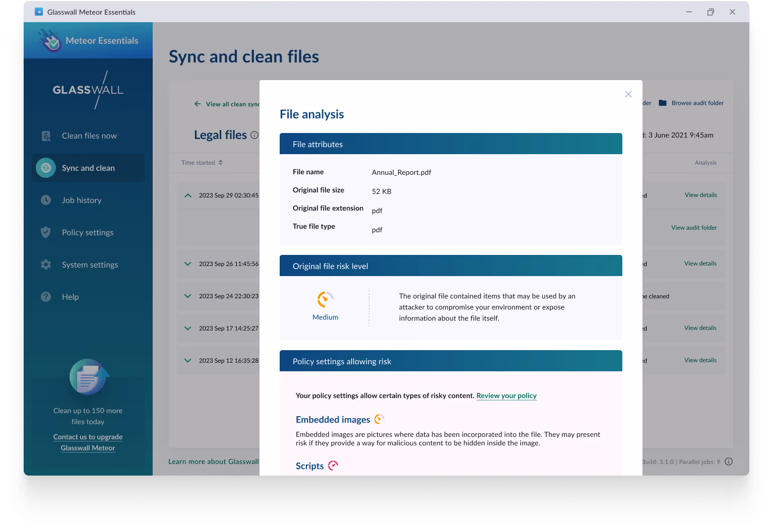Screen dimensions: 773x532
Task: Close the File analysis dialog
Action: [628, 94]
